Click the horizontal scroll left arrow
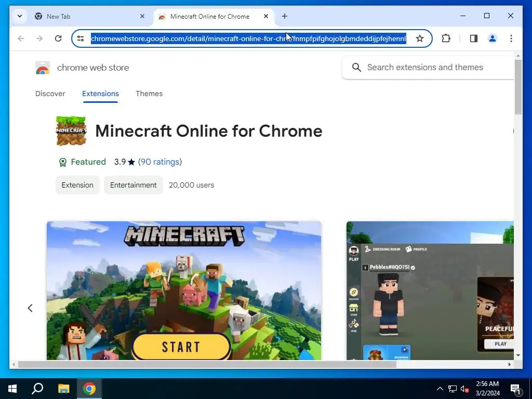 coord(14,364)
